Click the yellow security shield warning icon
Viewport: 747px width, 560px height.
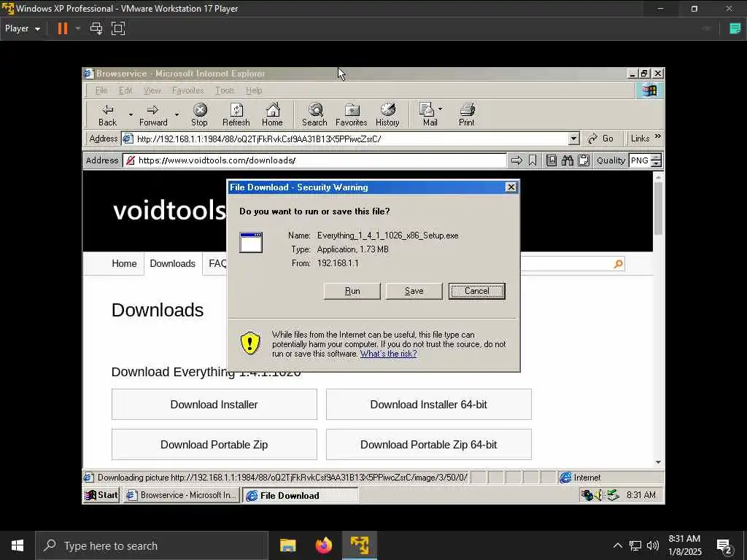click(x=249, y=343)
